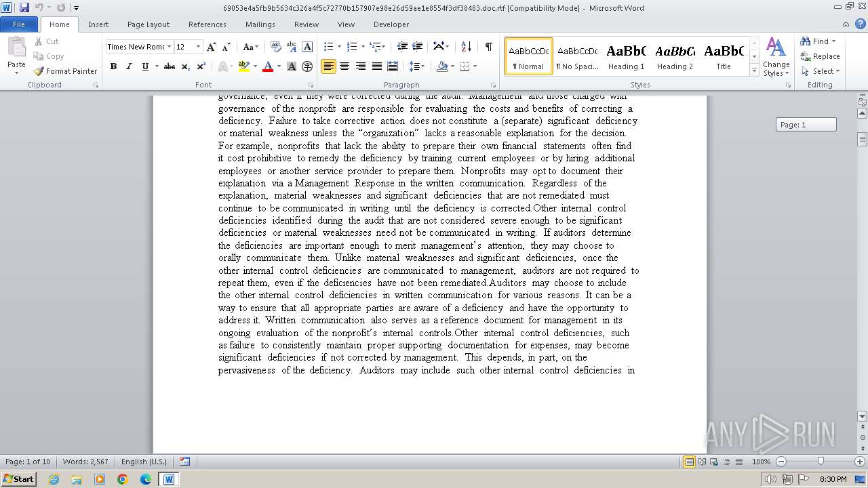
Task: Click the Numbering list icon
Action: [x=351, y=47]
